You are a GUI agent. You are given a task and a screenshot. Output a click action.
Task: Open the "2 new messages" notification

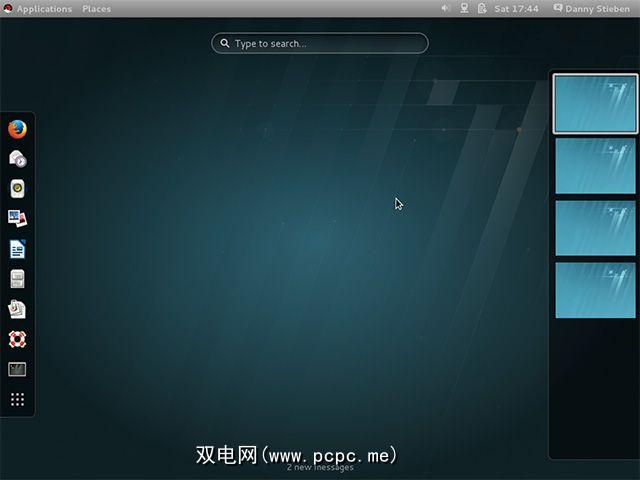click(x=320, y=467)
